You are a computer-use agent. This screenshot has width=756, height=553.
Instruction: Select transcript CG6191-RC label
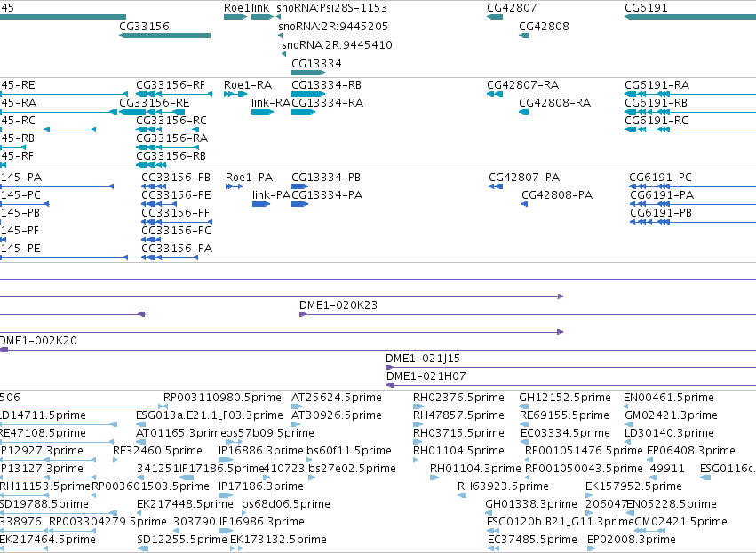657,121
